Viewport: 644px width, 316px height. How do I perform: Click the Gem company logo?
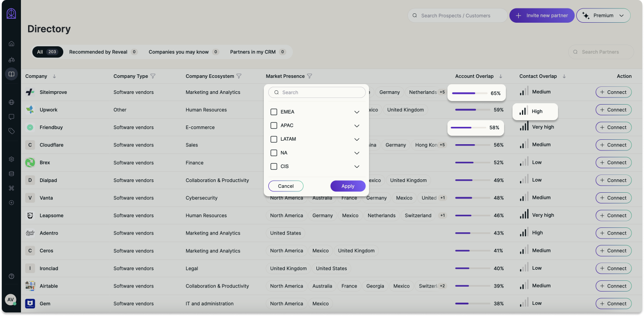[30, 304]
